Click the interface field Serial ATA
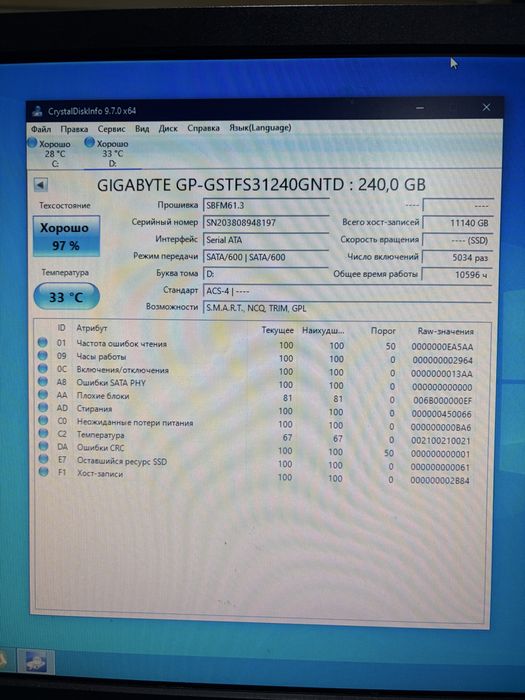 266,240
